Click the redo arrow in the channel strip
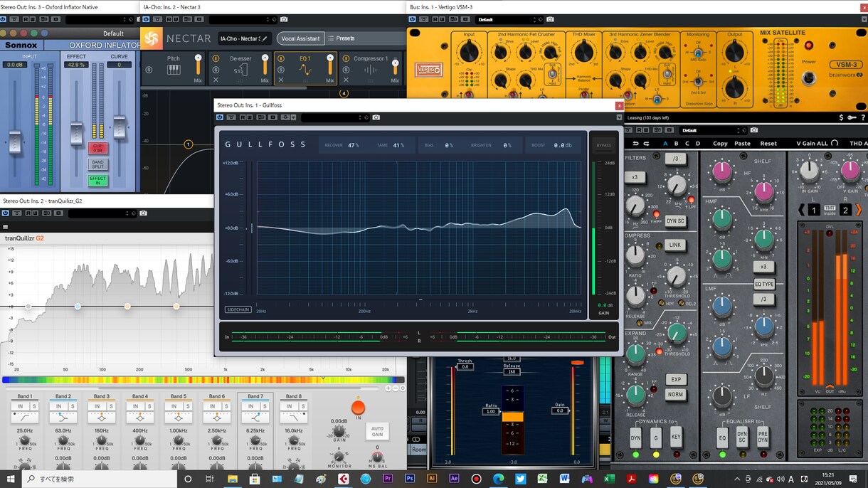 [646, 144]
